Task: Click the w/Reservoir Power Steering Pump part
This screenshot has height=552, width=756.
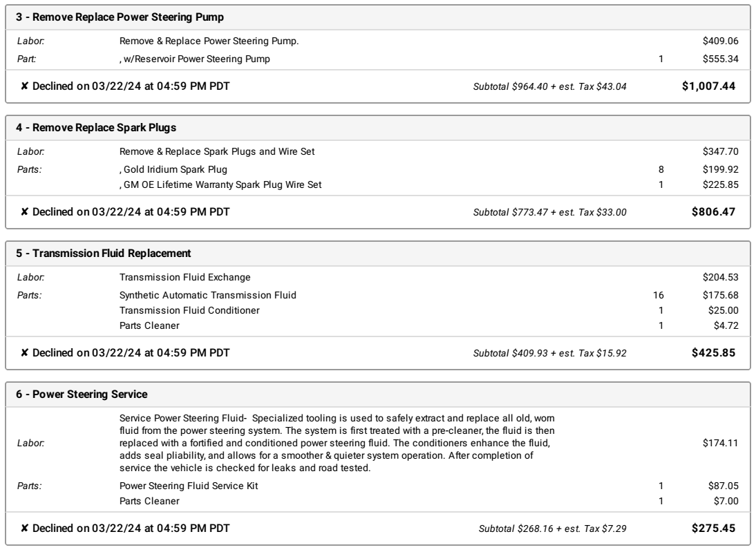Action: (195, 59)
